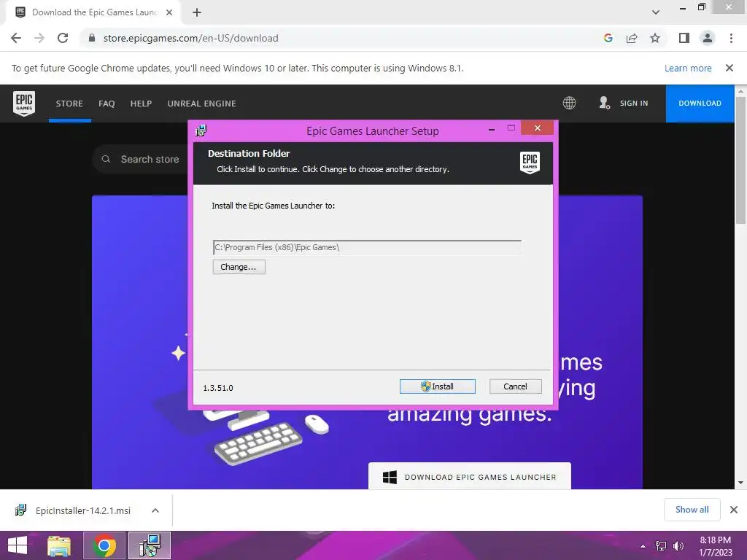Viewport: 747px width, 560px height.
Task: Click the Windows logo on the download button
Action: (x=390, y=477)
